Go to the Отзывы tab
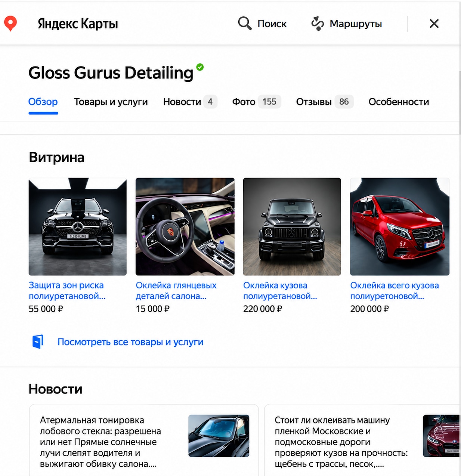 pyautogui.click(x=314, y=102)
